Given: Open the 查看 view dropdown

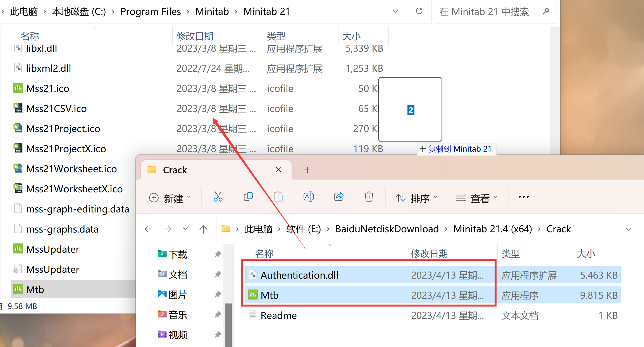Looking at the screenshot, I should [x=476, y=198].
